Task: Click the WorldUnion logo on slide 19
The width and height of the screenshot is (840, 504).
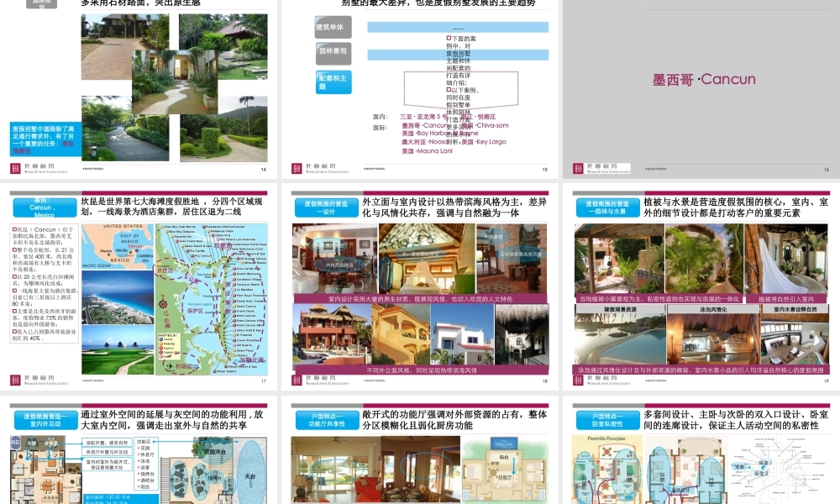Action: tap(601, 381)
